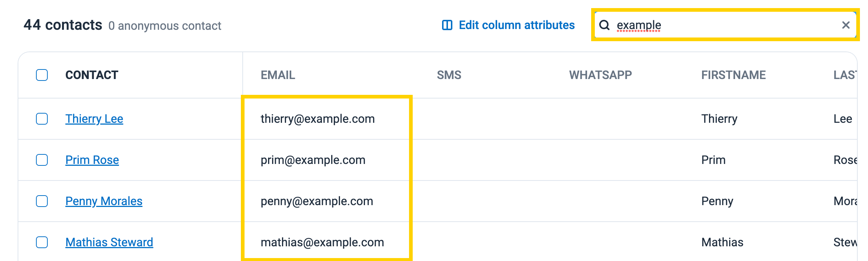Check the Thierry Lee row checkbox
868x261 pixels.
[42, 119]
